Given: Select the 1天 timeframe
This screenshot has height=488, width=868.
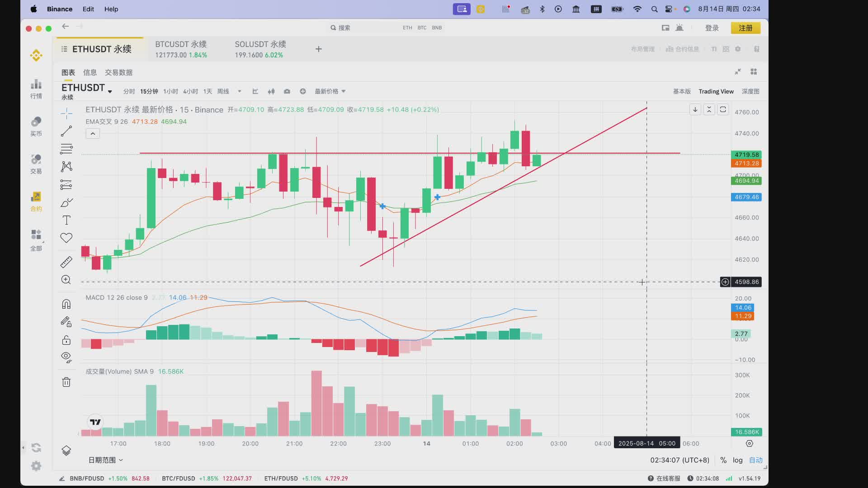Looking at the screenshot, I should point(208,91).
